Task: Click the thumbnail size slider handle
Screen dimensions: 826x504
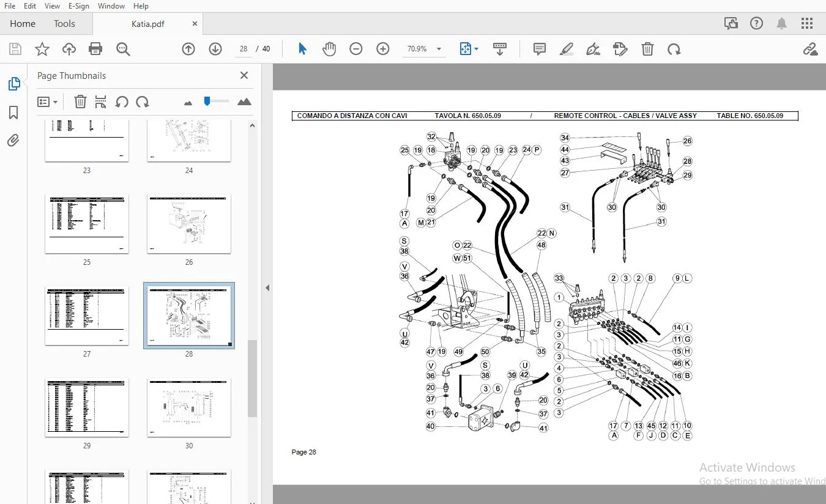Action: [207, 101]
